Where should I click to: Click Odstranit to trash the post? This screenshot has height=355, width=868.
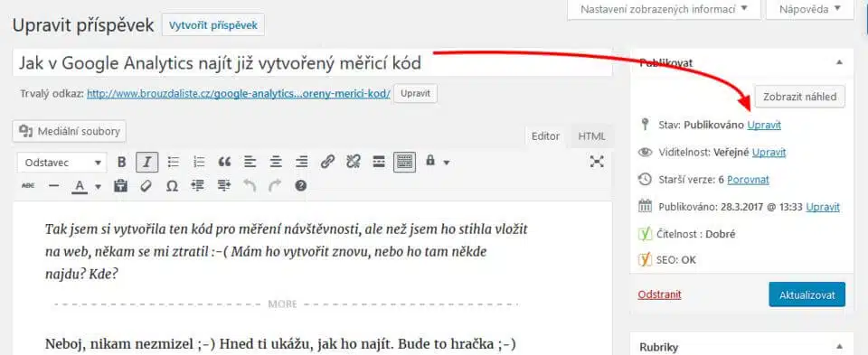tap(659, 294)
